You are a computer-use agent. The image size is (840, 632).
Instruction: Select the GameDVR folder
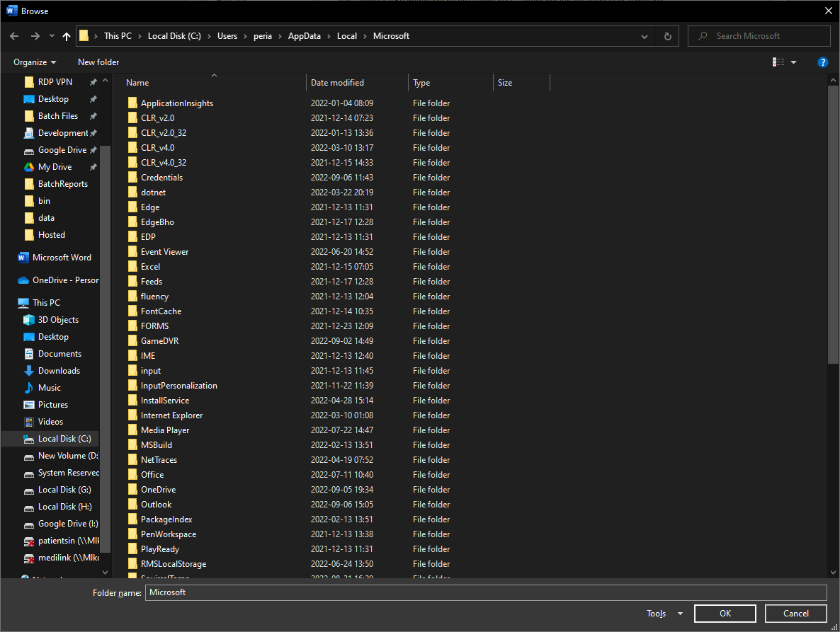click(x=159, y=341)
